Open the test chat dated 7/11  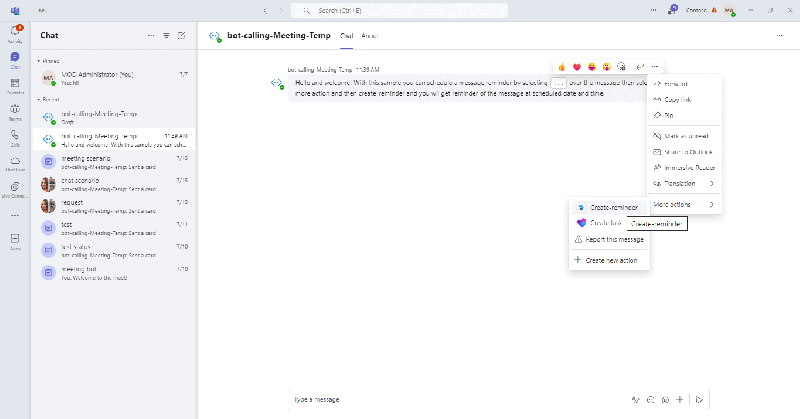coord(114,228)
